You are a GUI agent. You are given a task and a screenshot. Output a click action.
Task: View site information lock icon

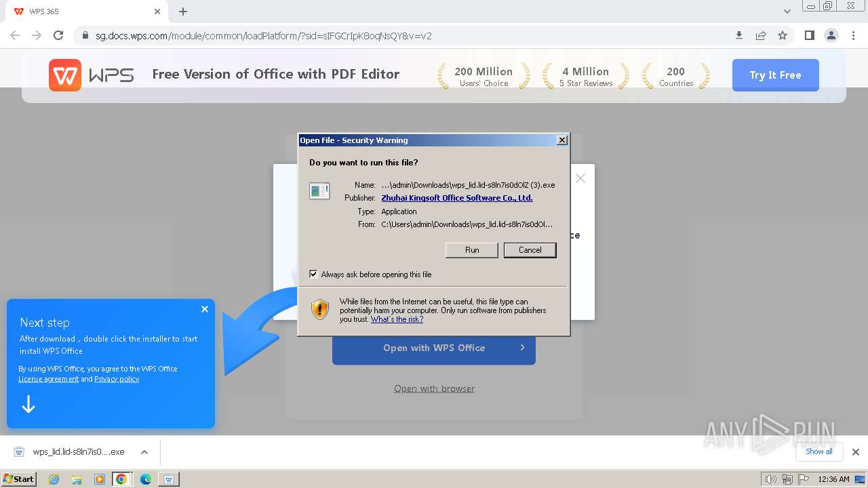click(x=85, y=35)
